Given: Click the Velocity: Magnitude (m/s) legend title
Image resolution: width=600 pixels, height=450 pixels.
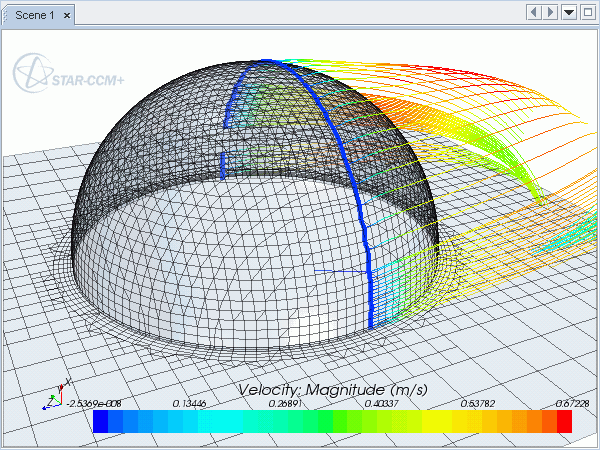Looking at the screenshot, I should (x=332, y=389).
